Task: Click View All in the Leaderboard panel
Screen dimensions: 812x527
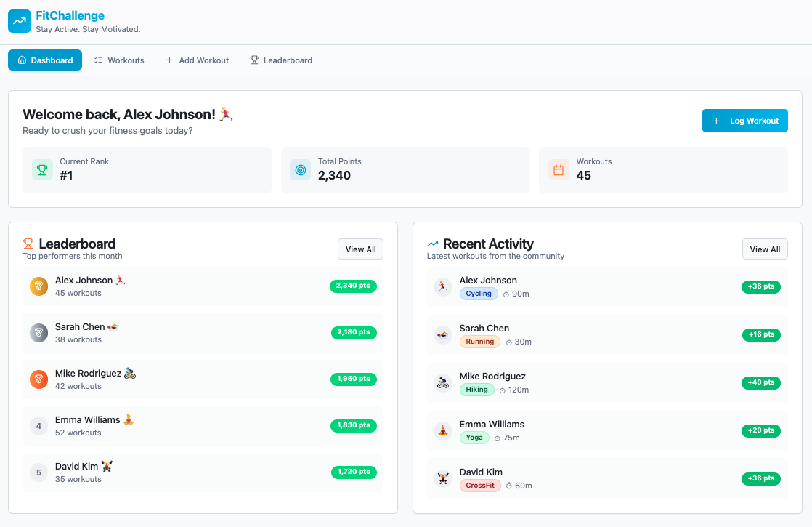Action: [360, 249]
